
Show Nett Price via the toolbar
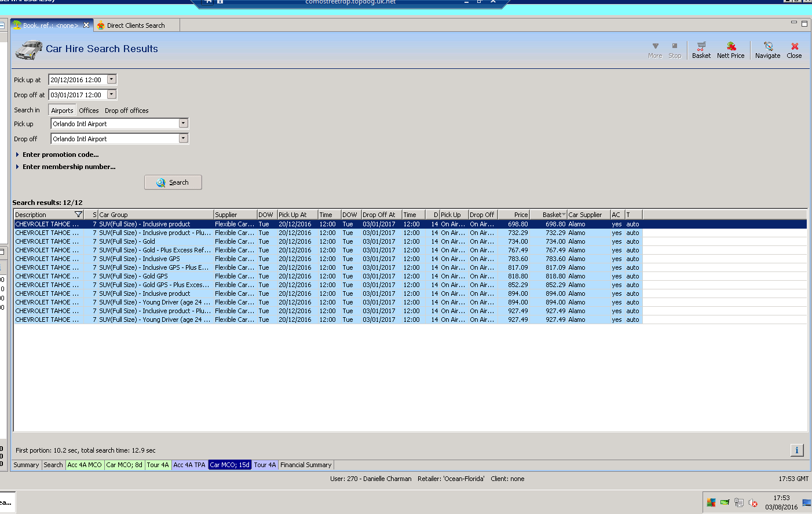coord(730,50)
